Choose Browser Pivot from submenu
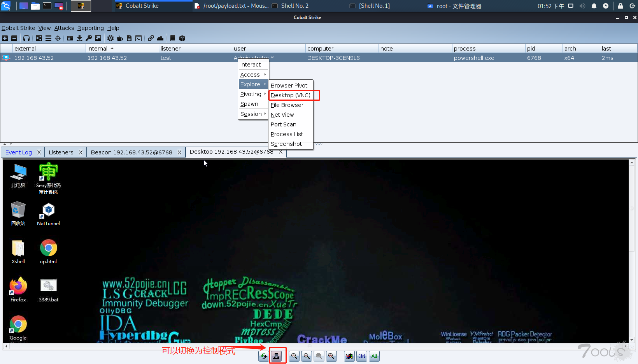The height and width of the screenshot is (364, 638). [x=291, y=86]
